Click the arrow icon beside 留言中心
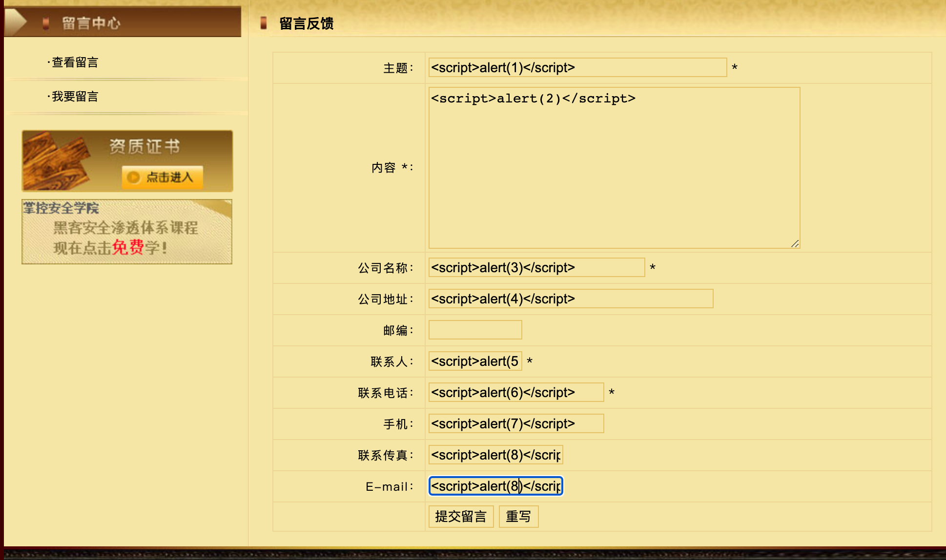 click(16, 22)
